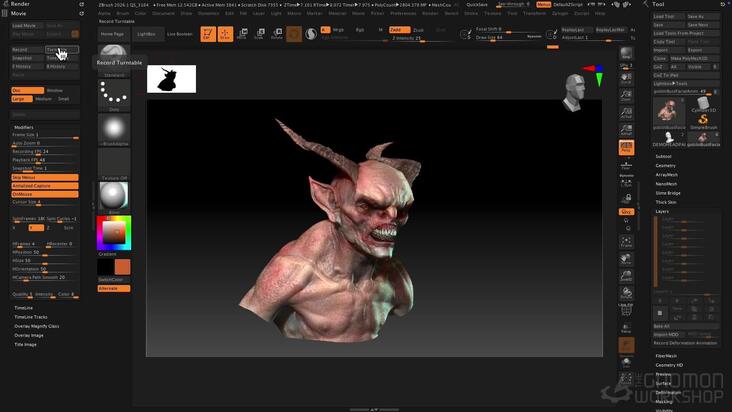Select the Draw mode icon
Screen dimensions: 732x412
pos(225,34)
